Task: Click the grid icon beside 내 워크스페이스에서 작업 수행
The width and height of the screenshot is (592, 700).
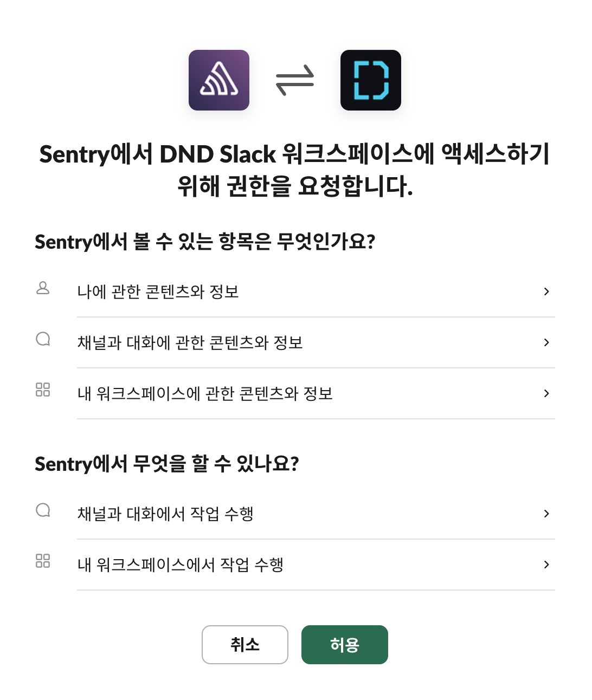Action: 43,561
